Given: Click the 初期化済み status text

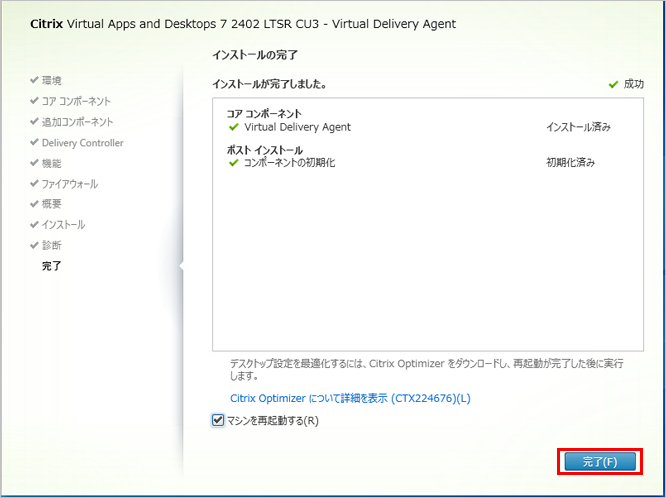Looking at the screenshot, I should point(570,163).
